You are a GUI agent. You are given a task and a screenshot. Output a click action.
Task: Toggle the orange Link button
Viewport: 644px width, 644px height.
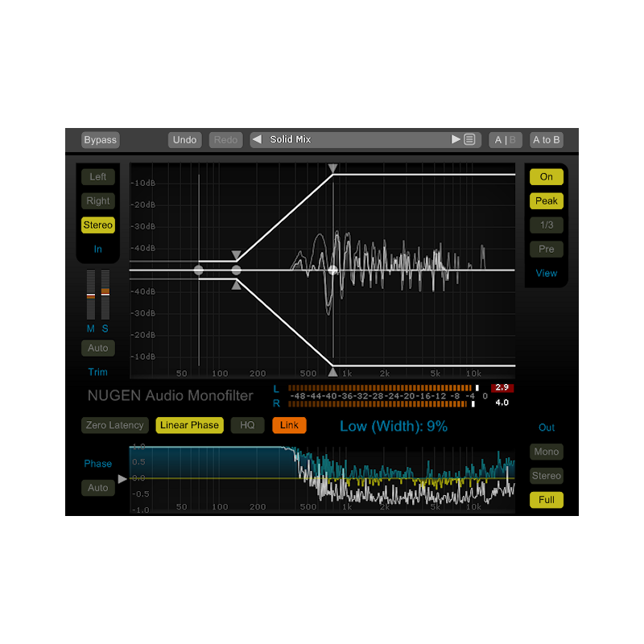[289, 425]
